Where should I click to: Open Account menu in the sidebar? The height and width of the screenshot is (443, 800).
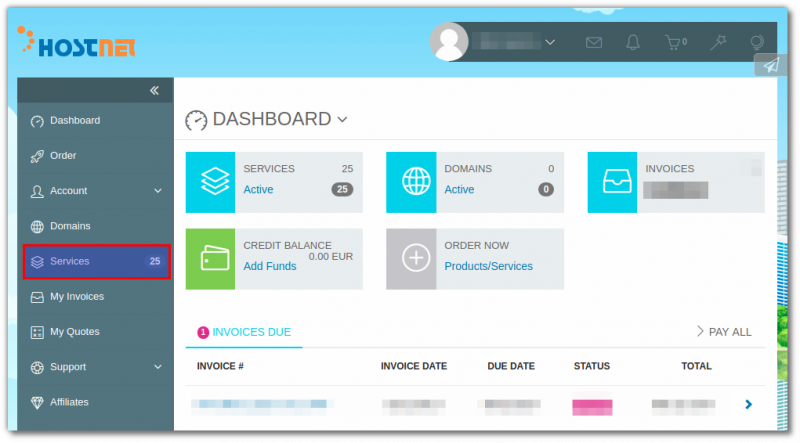(x=95, y=191)
